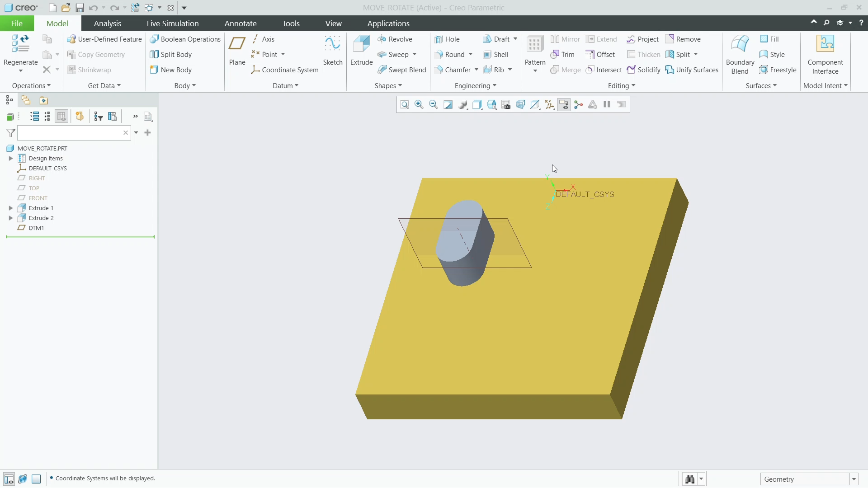Switch to the Analysis tab

[108, 23]
